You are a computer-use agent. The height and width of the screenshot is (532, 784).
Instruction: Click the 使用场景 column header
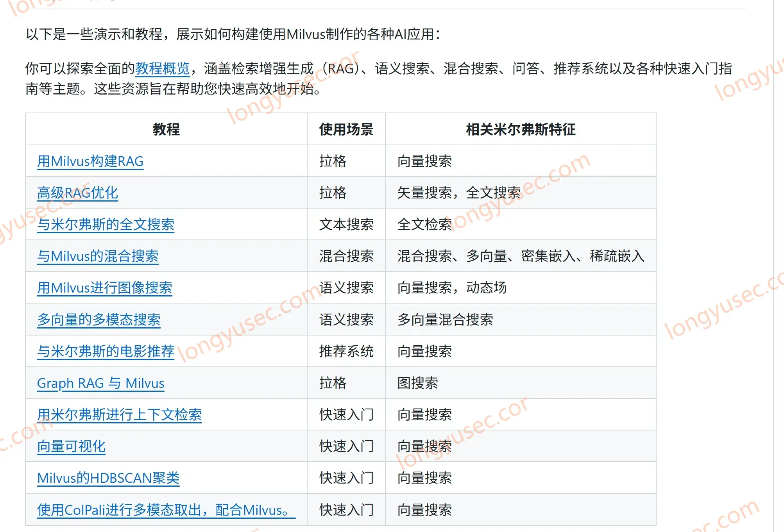pyautogui.click(x=346, y=129)
